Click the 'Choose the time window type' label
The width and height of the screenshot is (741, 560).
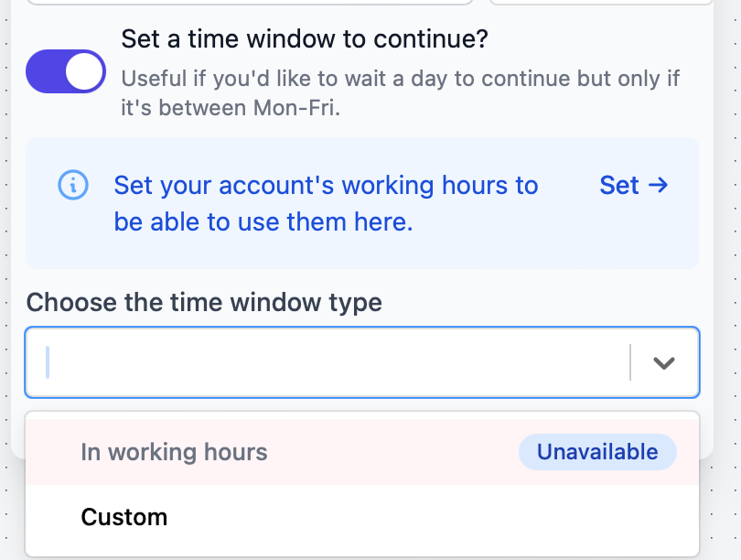203,303
